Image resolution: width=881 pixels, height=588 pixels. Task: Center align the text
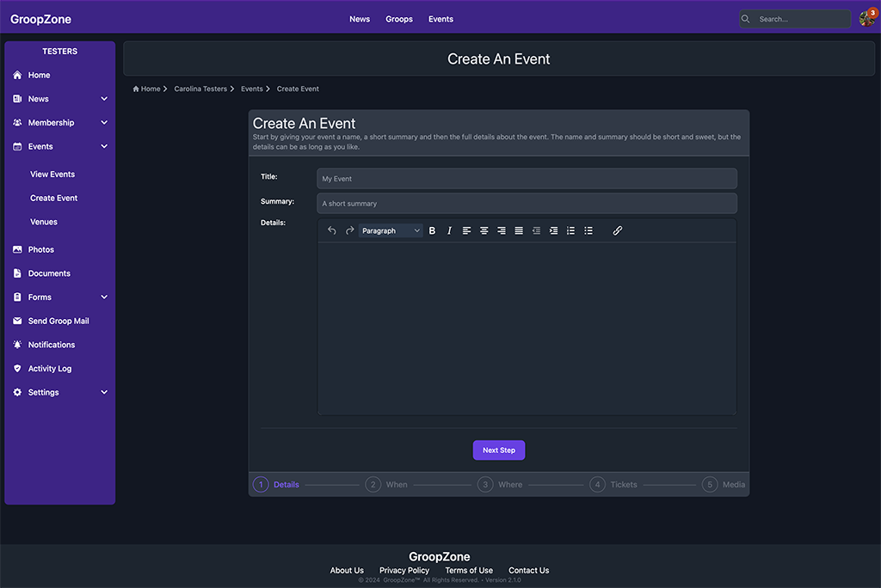(484, 231)
